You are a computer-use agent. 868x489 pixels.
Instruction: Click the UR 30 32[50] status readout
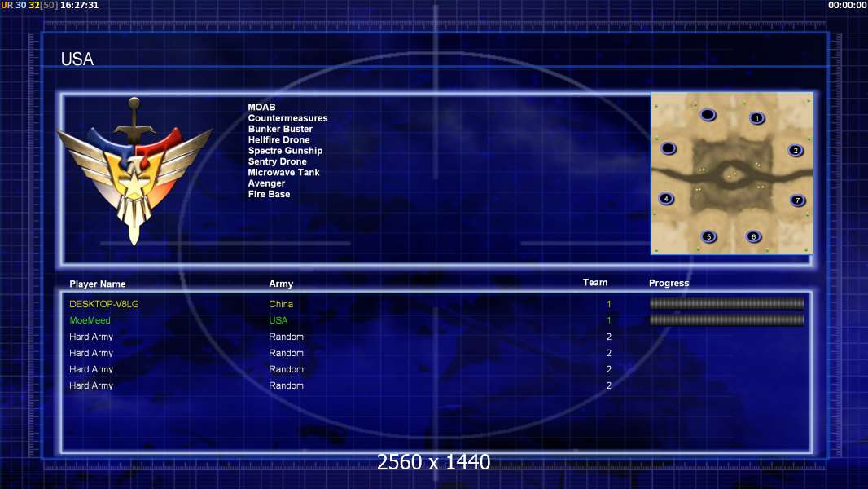(x=29, y=5)
